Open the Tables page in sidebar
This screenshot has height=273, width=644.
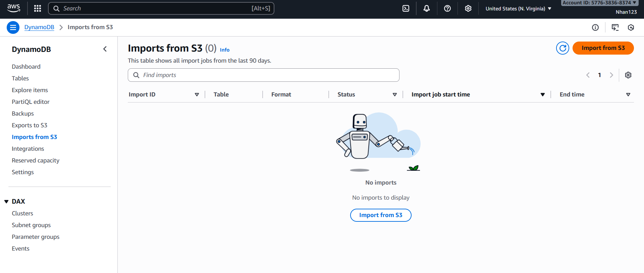(x=20, y=78)
